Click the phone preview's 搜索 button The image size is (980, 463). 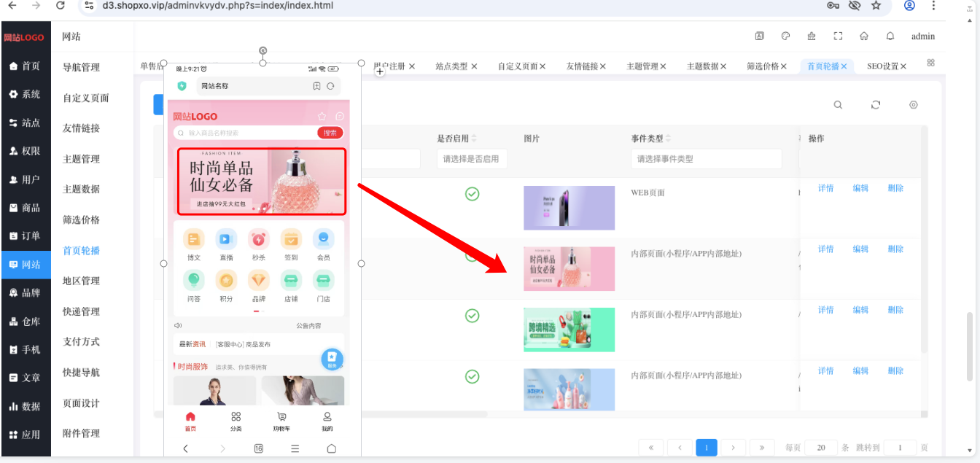click(x=330, y=133)
